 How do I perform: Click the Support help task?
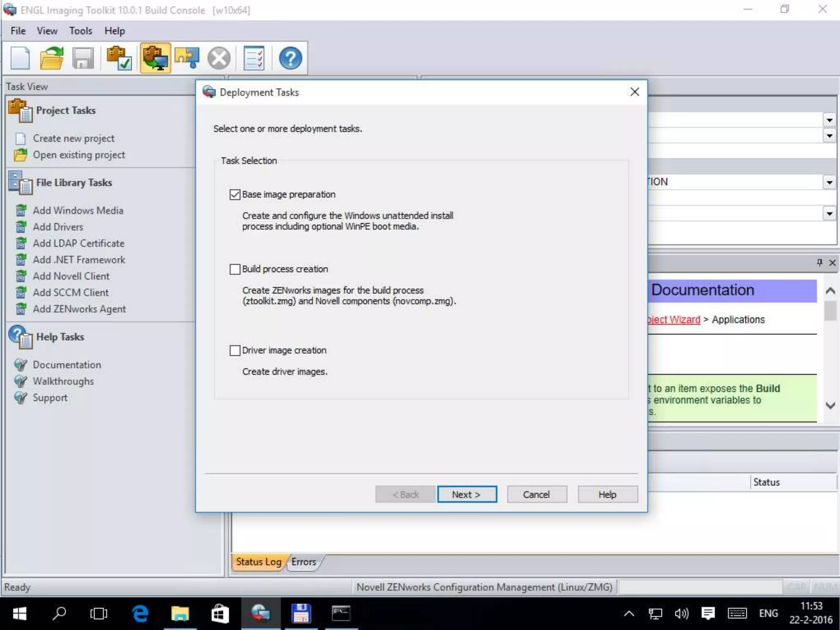point(50,398)
